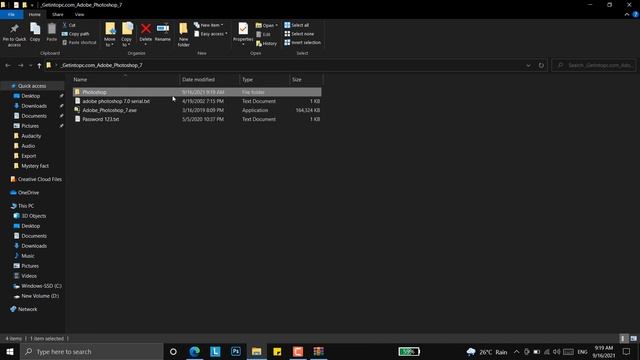The height and width of the screenshot is (360, 640).
Task: Sort by the Name column header
Action: point(125,80)
